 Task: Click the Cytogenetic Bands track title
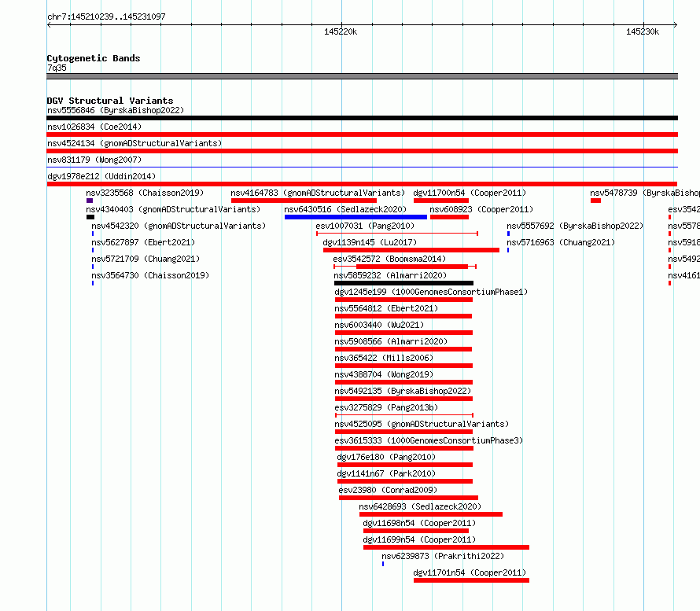94,58
